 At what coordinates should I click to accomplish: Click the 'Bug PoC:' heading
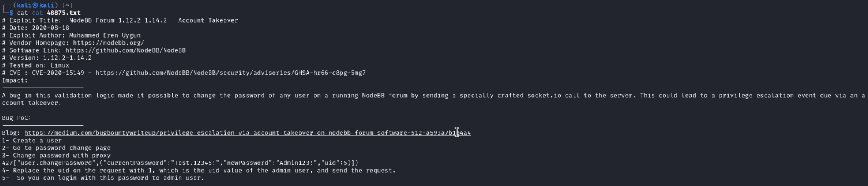(17, 118)
